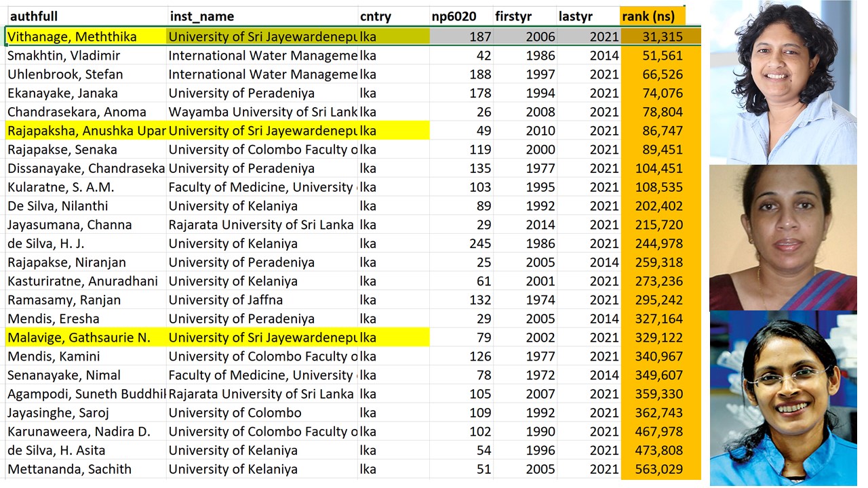The height and width of the screenshot is (488, 868).
Task: Click the highlighted cell 'Rajapaksha, Anushka Upar'
Action: 86,131
